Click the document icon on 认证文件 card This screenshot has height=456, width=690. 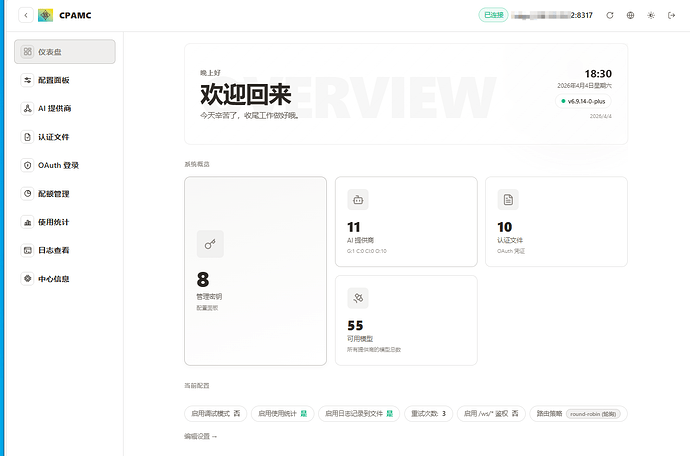click(508, 200)
